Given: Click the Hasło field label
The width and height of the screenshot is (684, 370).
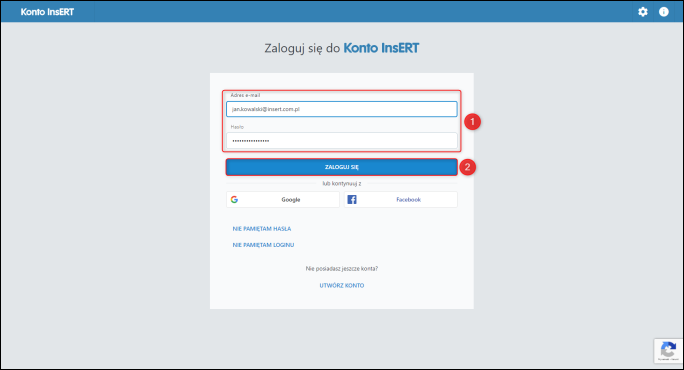Looking at the screenshot, I should click(237, 127).
